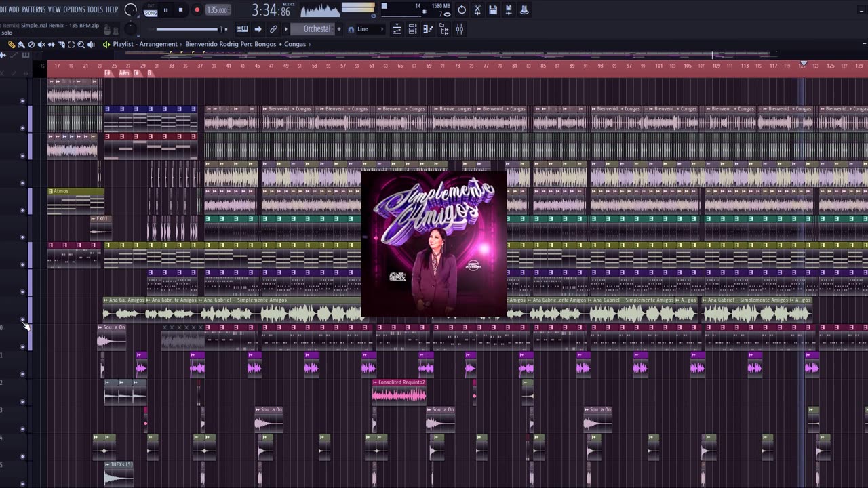Viewport: 868px width, 488px height.
Task: Click the link chain icon
Action: click(273, 29)
